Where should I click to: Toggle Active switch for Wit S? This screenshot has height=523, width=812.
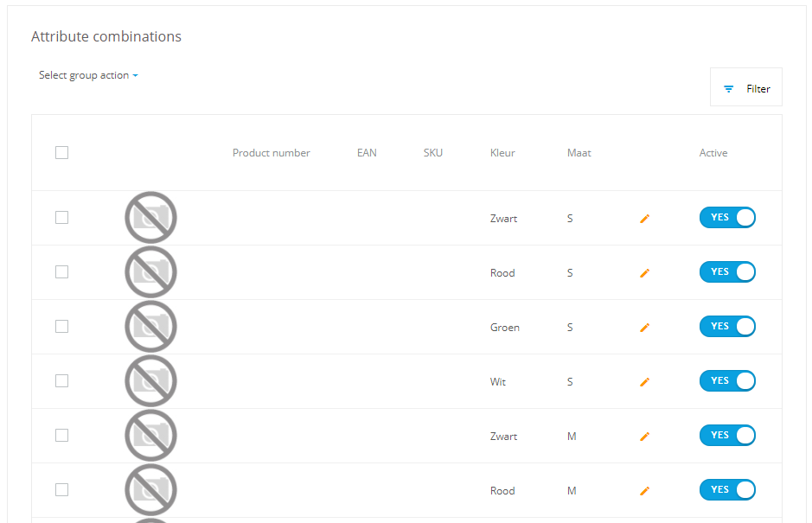pos(727,381)
